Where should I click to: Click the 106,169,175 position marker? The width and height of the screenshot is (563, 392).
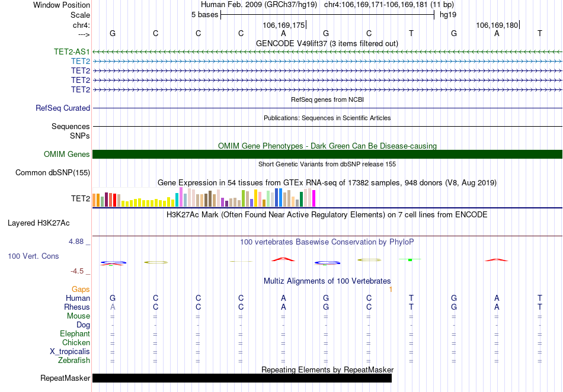pyautogui.click(x=284, y=25)
